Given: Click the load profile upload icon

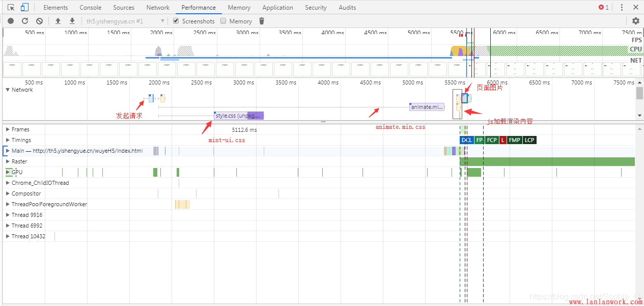Looking at the screenshot, I should [58, 21].
